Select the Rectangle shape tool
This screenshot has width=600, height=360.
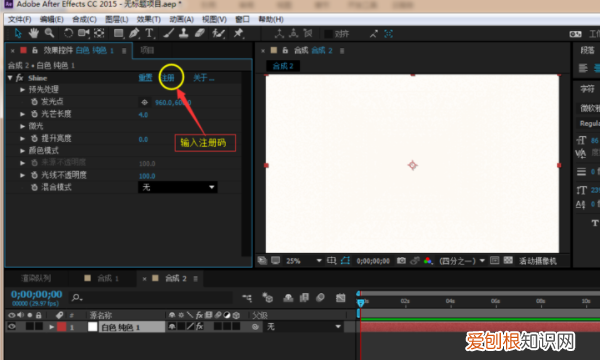(x=119, y=34)
